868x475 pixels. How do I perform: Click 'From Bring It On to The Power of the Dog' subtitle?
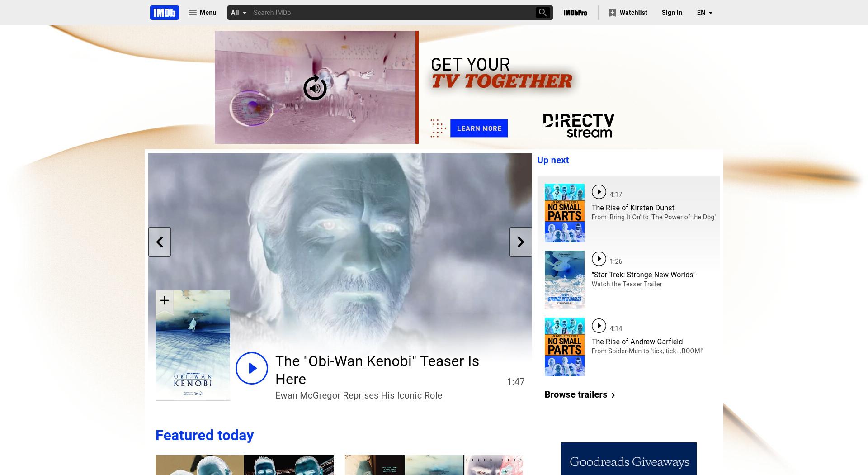coord(654,217)
